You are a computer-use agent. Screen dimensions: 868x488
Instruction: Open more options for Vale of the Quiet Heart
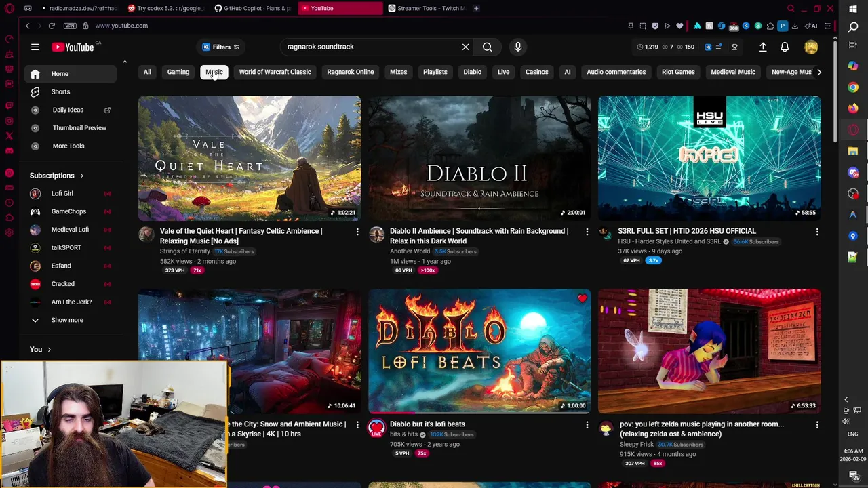coord(357,232)
